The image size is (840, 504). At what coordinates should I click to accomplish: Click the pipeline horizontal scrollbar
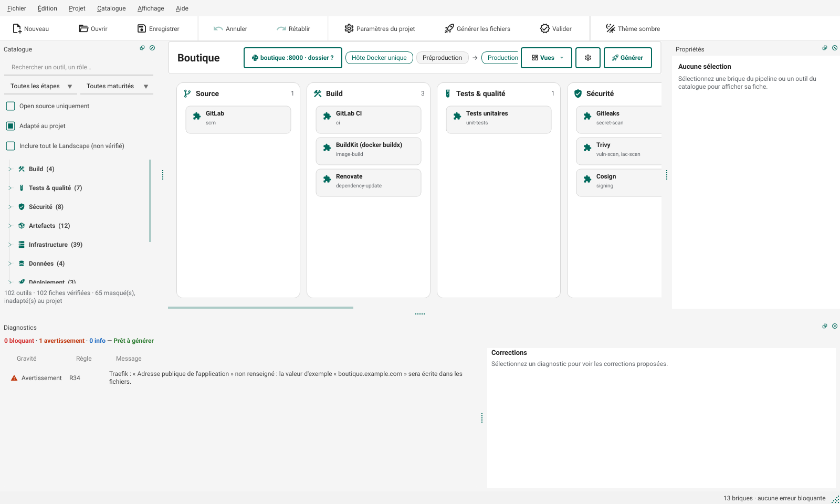(x=260, y=308)
